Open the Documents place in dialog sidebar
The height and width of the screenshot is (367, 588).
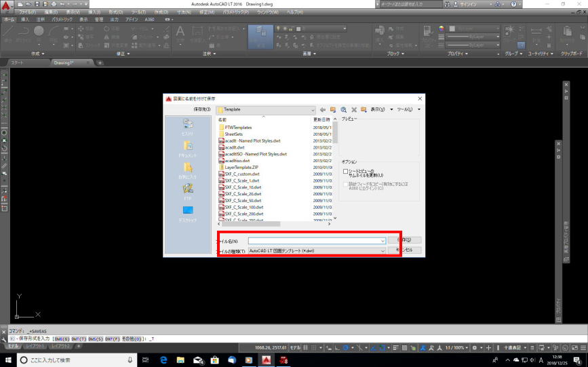coord(188,149)
